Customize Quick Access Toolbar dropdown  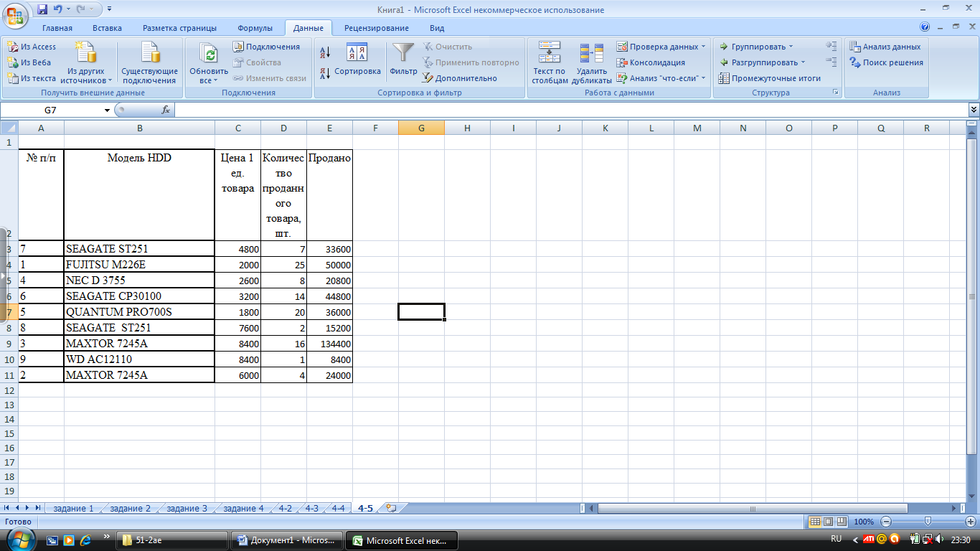109,10
